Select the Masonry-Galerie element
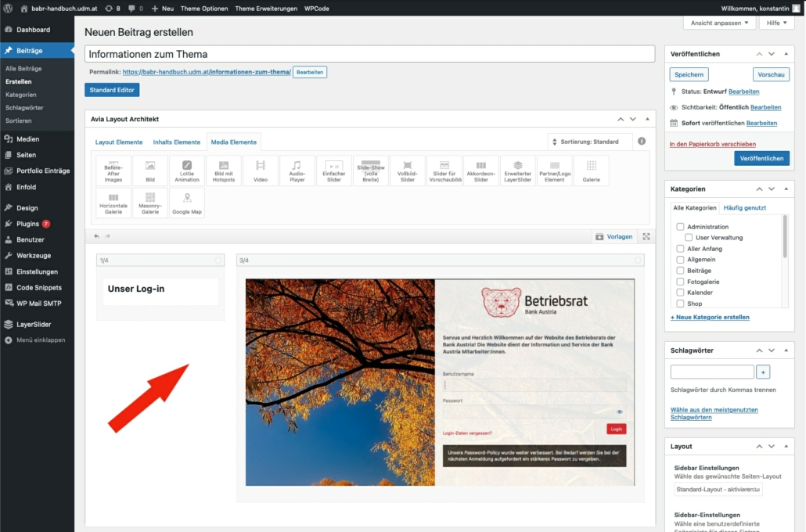Screen dimensions: 806x532 pyautogui.click(x=149, y=203)
